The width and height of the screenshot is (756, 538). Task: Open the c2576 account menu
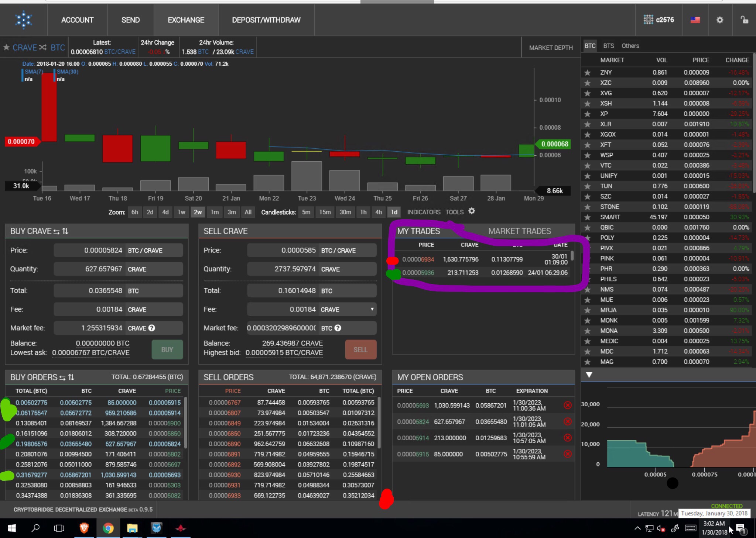click(x=658, y=20)
